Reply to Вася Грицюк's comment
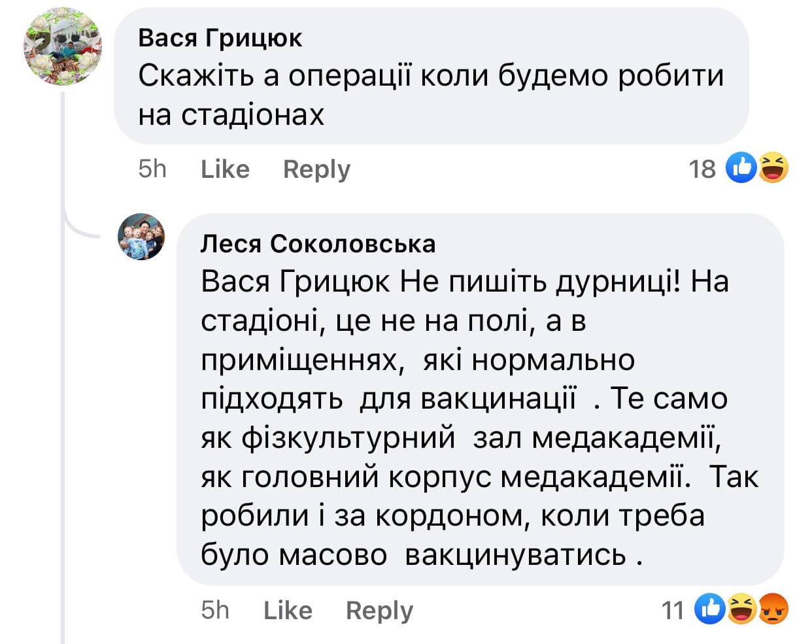The width and height of the screenshot is (812, 644). click(x=316, y=169)
